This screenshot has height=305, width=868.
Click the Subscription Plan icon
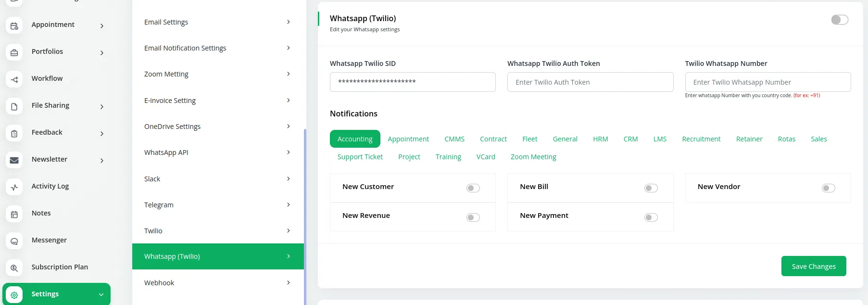tap(14, 268)
